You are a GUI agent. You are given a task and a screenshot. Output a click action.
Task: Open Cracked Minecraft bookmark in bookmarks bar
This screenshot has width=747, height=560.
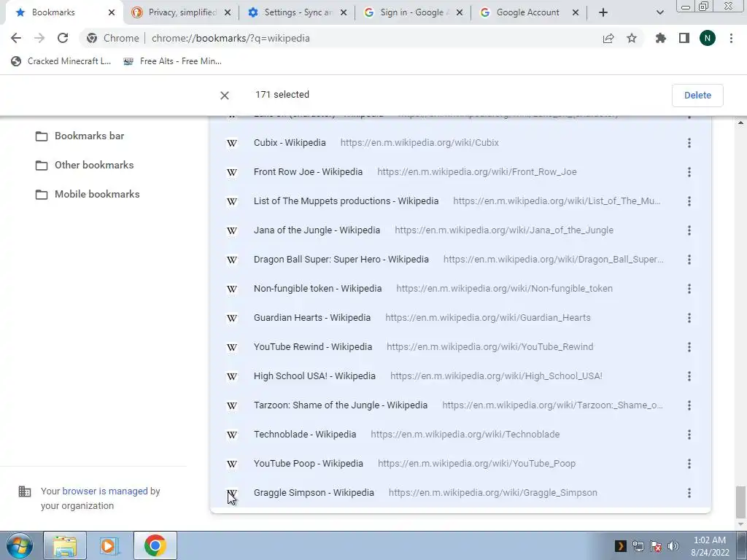(61, 61)
